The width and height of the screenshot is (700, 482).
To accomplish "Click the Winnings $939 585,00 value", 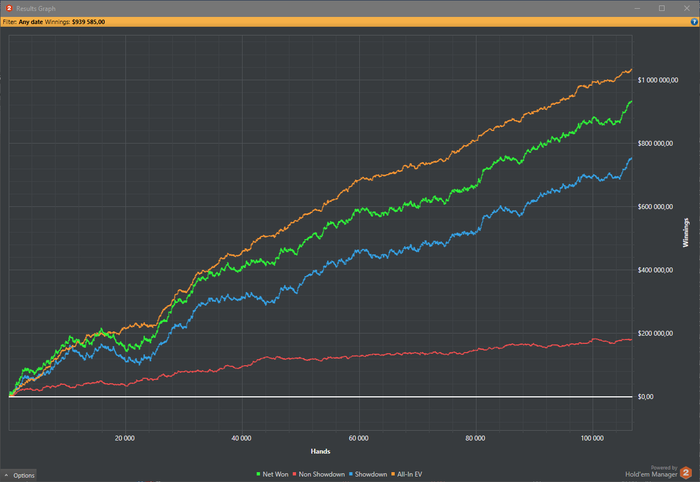I will 88,22.
